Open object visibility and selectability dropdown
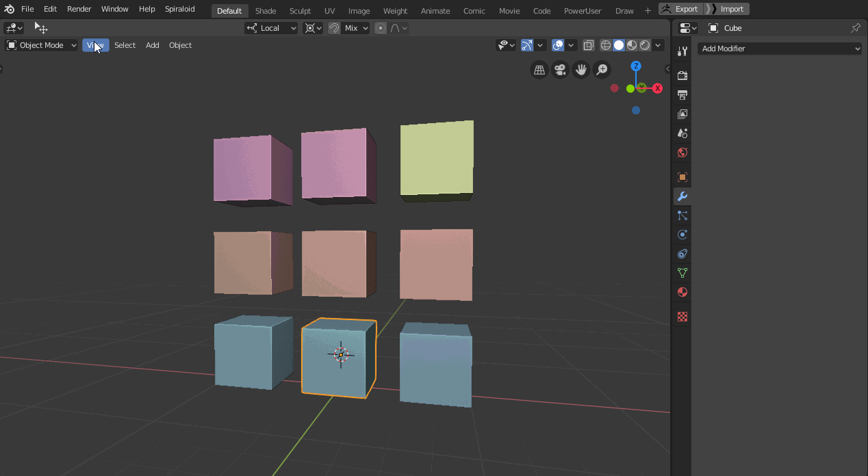868x476 pixels. 507,45
